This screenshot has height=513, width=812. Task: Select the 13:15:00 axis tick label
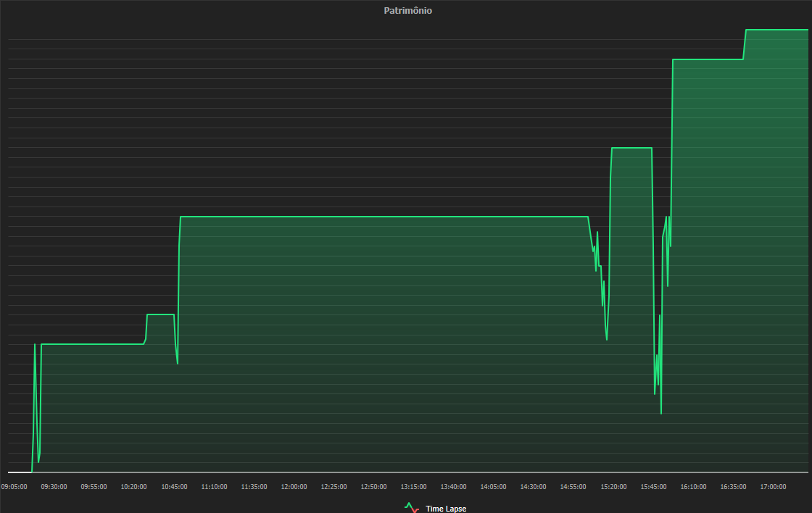tap(413, 487)
